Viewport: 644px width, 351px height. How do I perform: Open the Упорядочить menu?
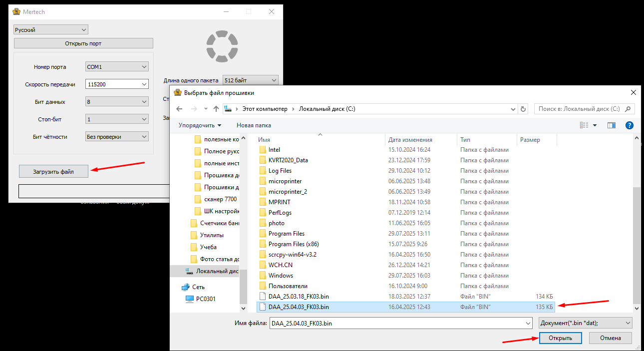pos(200,125)
